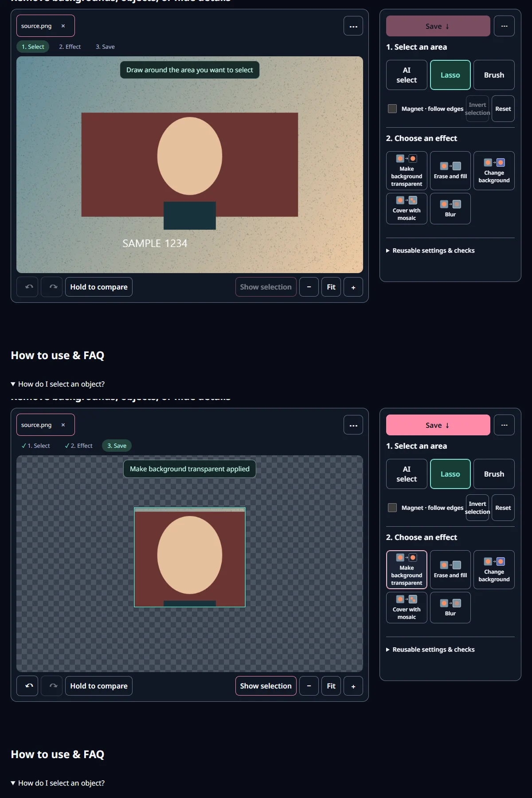Screen dimensions: 532x798
Task: Click Fit zoom button in lower editor
Action: [x=331, y=686]
